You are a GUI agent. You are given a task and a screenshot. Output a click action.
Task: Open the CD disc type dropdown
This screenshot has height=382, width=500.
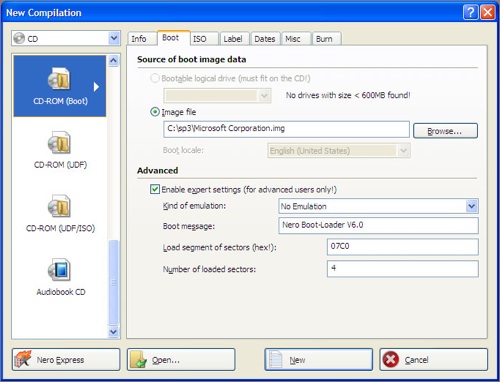click(66, 38)
